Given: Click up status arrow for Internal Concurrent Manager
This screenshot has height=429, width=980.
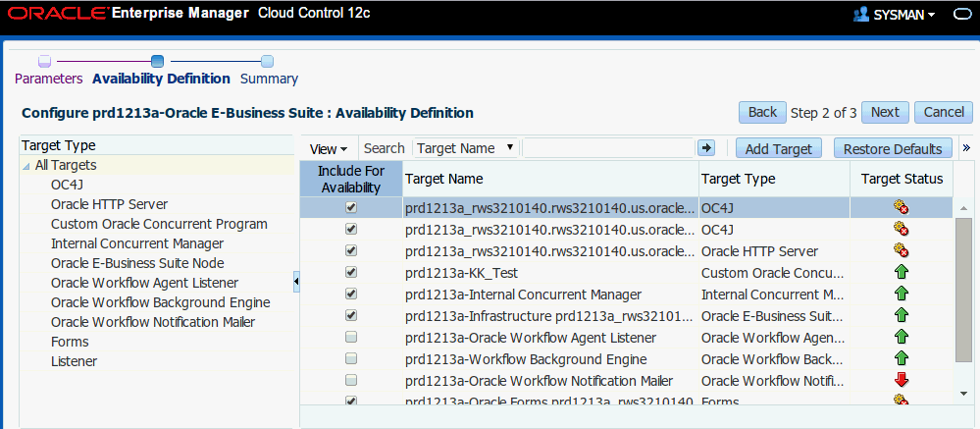Looking at the screenshot, I should [902, 294].
